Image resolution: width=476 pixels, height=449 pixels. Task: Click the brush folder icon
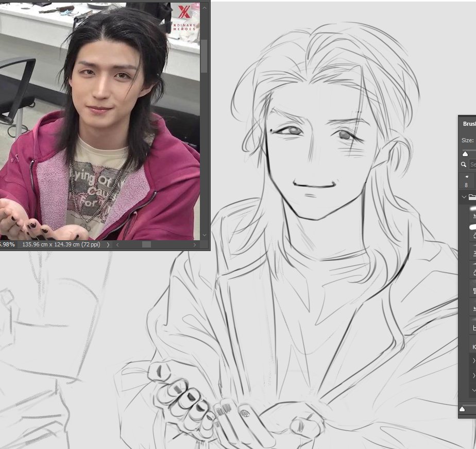pyautogui.click(x=472, y=197)
